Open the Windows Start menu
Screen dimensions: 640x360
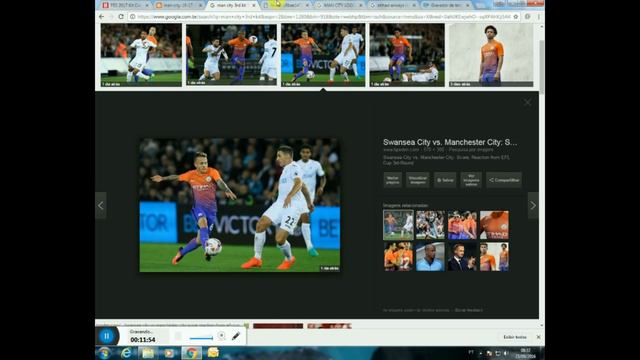104,353
